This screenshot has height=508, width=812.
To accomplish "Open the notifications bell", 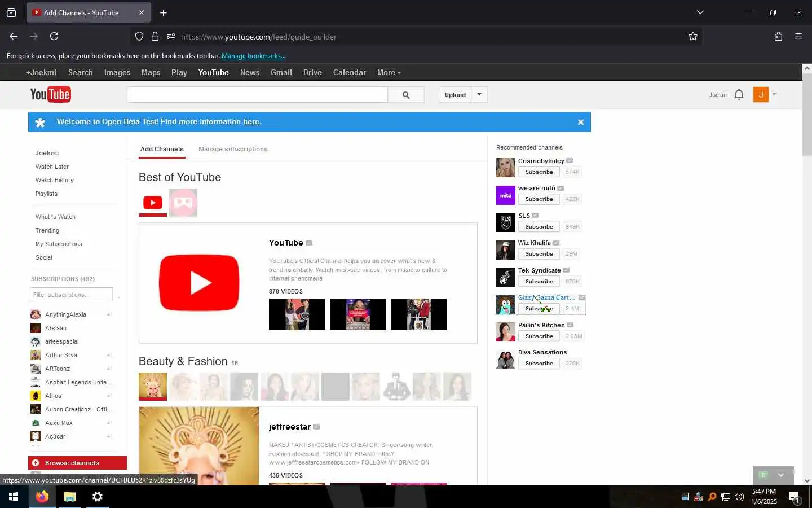I will pos(739,95).
